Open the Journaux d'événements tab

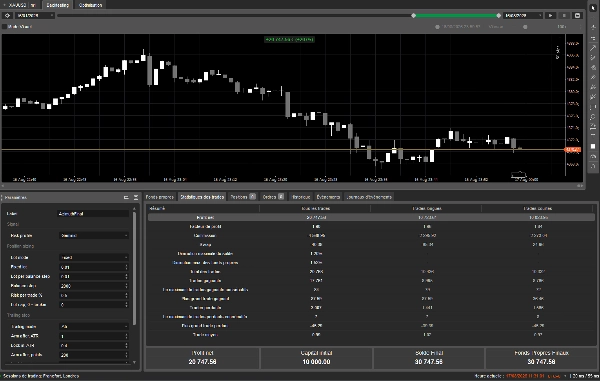369,197
